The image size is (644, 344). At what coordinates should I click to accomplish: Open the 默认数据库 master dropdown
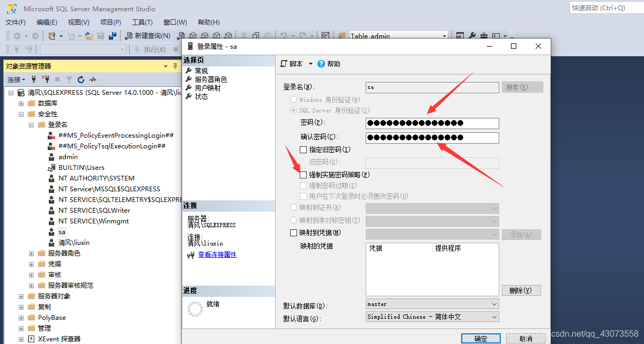point(495,304)
